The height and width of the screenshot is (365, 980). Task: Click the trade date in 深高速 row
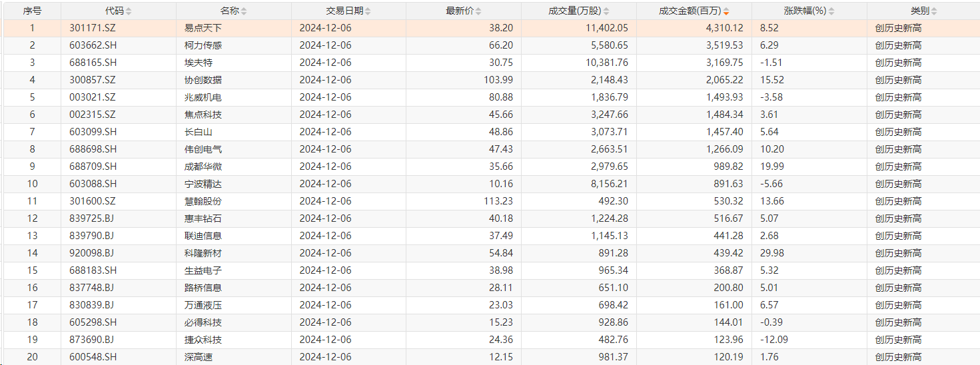click(325, 357)
